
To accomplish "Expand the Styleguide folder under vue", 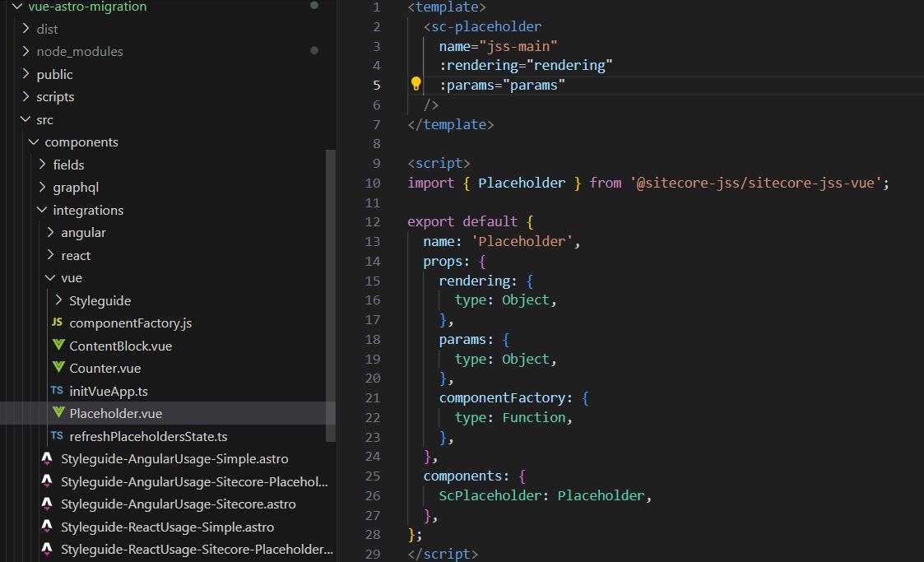I will (x=58, y=300).
